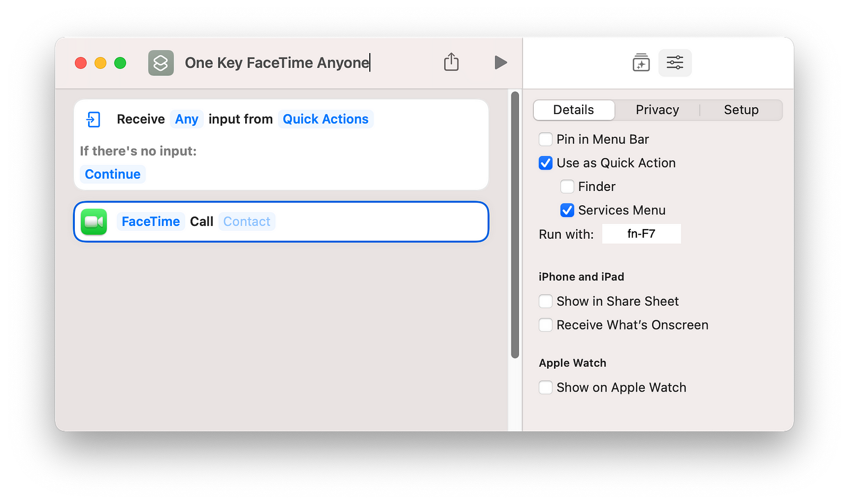The image size is (849, 504).
Task: Click the editor vertical scrollbar
Action: [515, 225]
